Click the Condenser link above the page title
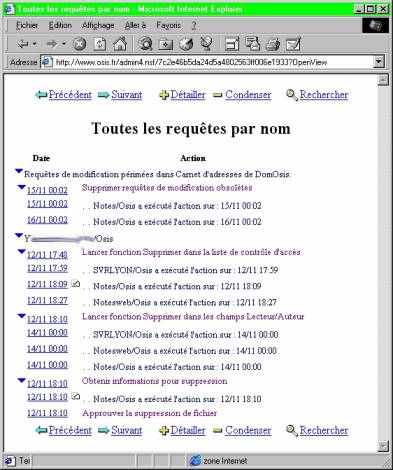 coord(248,95)
